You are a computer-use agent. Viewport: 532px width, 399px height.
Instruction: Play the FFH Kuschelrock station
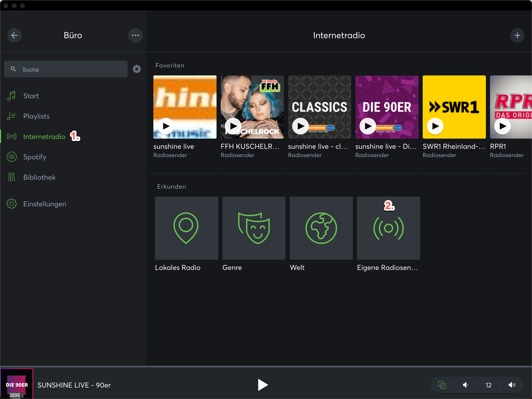[x=233, y=126]
